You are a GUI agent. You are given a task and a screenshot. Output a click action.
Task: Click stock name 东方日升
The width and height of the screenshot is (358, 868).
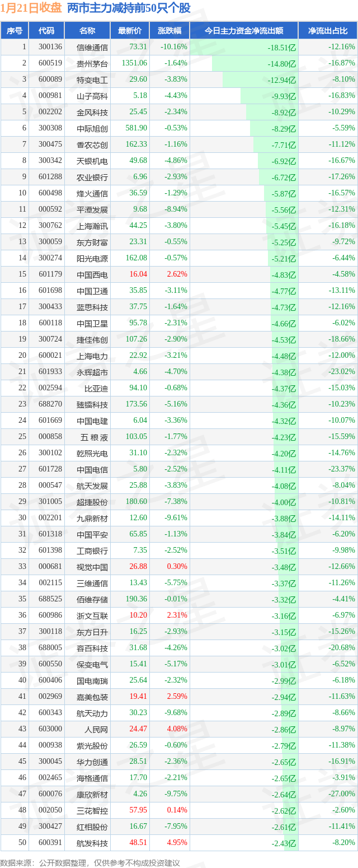[92, 632]
